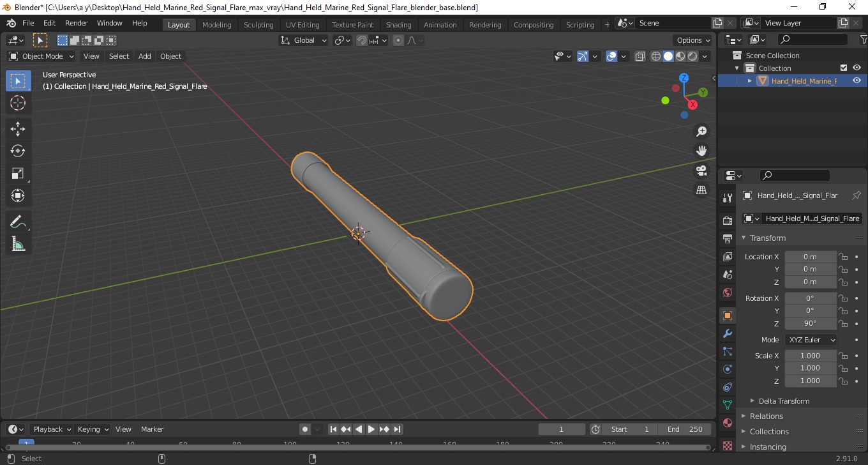The height and width of the screenshot is (465, 868).
Task: Open the Output properties printer tab
Action: point(727,238)
